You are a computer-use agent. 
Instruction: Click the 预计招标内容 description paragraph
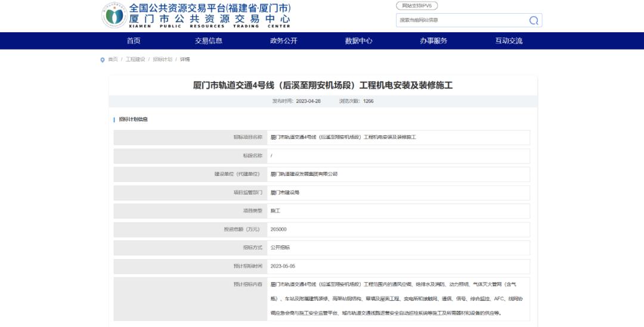point(397,298)
